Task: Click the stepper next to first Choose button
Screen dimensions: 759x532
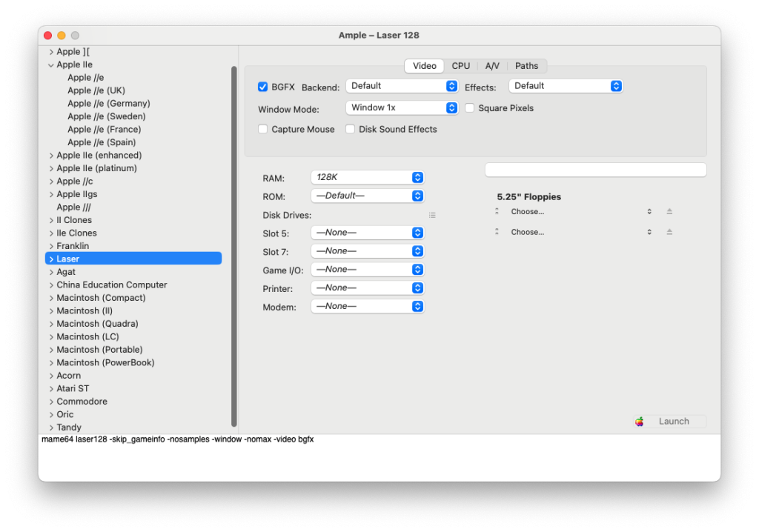Action: click(649, 211)
